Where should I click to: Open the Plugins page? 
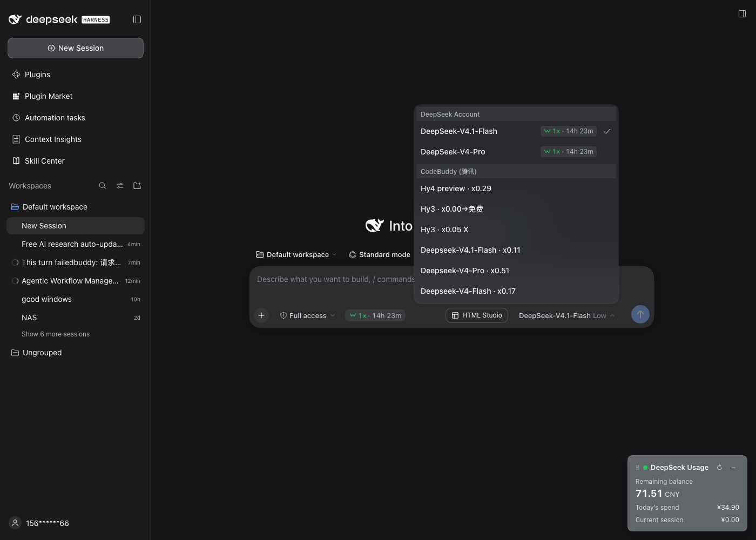[76, 75]
